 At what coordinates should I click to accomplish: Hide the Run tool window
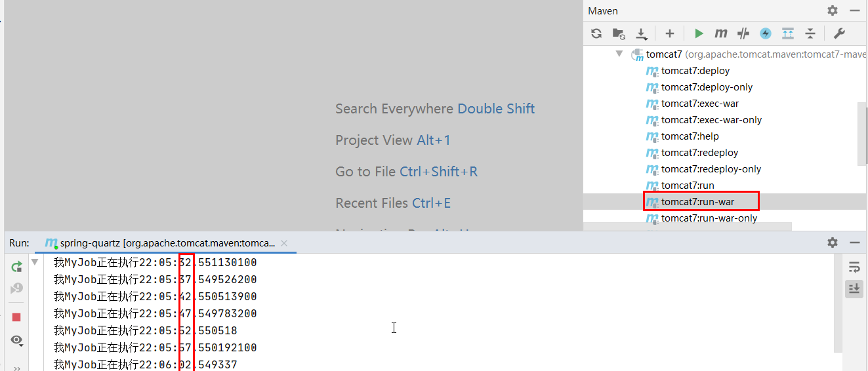click(855, 243)
